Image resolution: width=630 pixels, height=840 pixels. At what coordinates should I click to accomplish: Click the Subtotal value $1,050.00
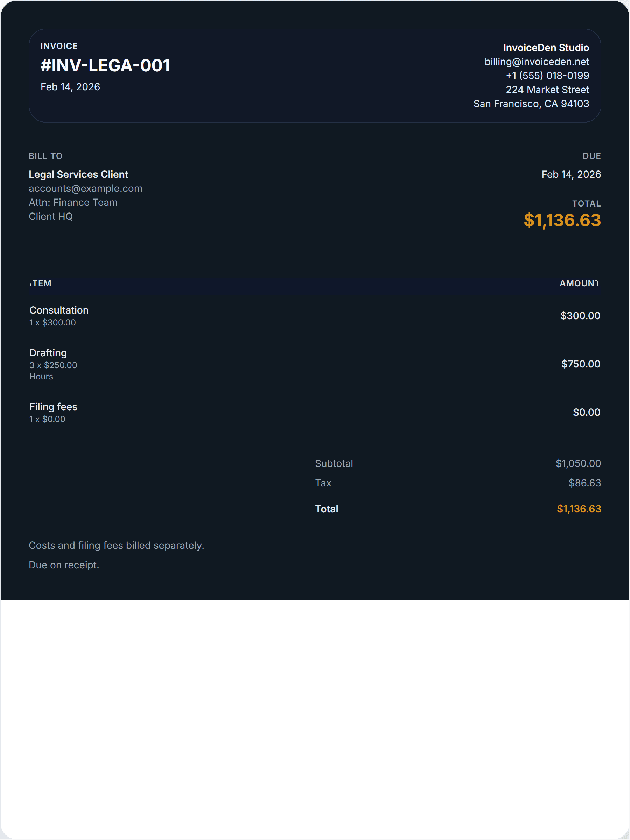(578, 463)
